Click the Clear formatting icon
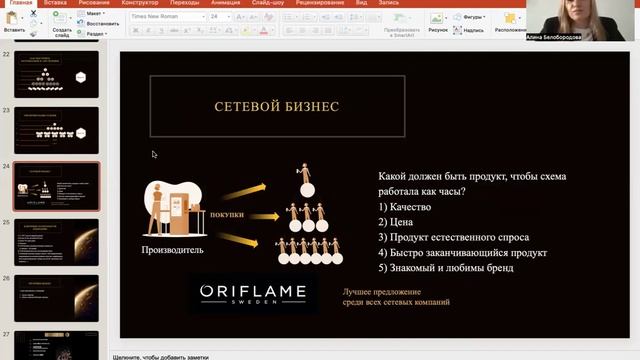Screen dimensions: 640x360 click(x=269, y=17)
